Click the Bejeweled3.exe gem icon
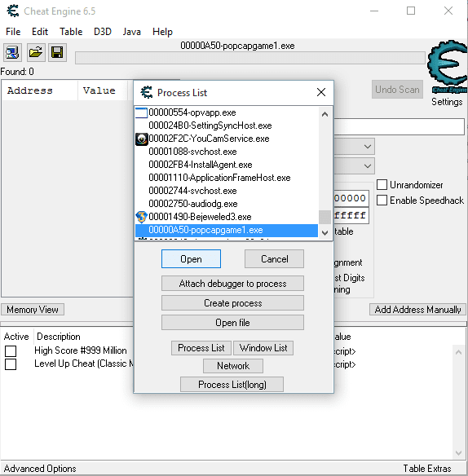Viewport: 468px width, 476px height. click(141, 217)
